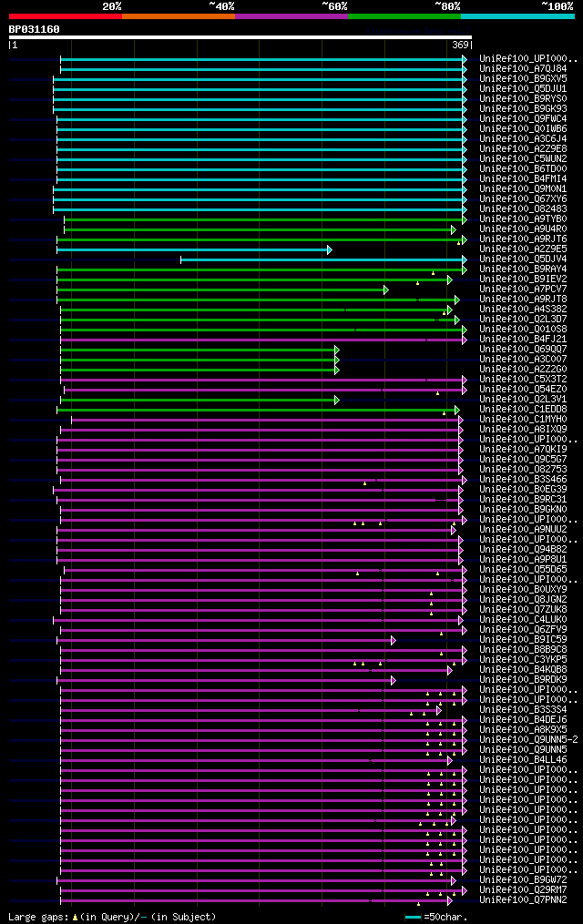583x924 pixels.
Task: Select the UniRef100_Q94B82 label
Action: click(524, 550)
